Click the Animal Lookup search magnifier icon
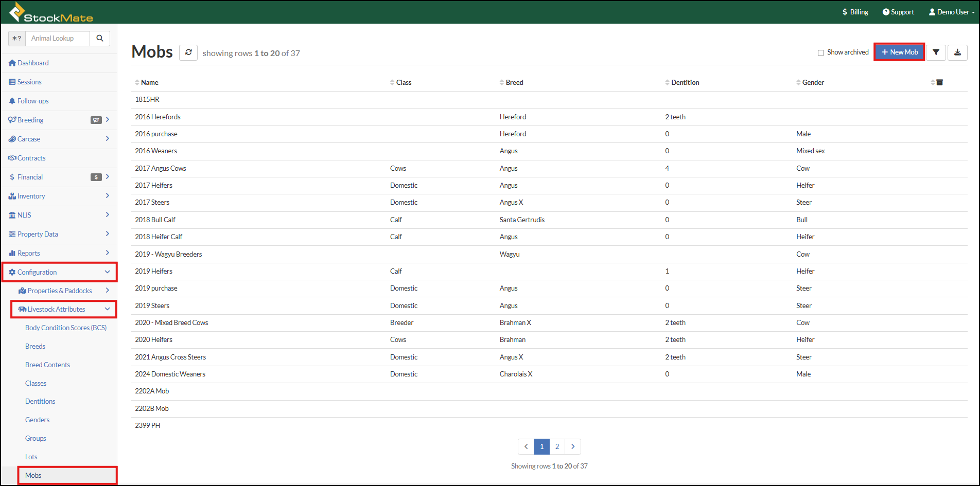Screen dimensions: 980x486 coord(100,39)
